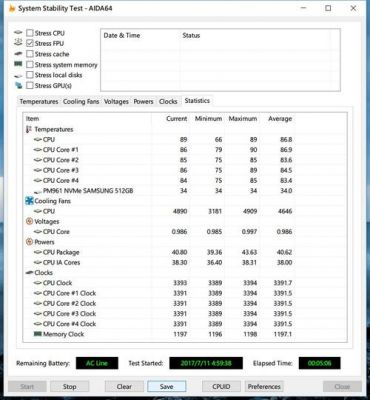Click the CPU Package row icon
This screenshot has height=400, width=370.
[x=38, y=252]
